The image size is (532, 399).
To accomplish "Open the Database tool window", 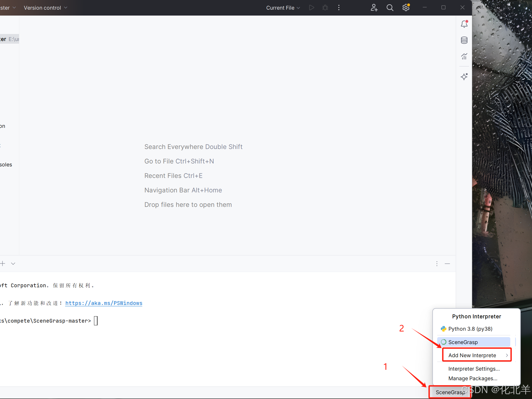I will (x=464, y=40).
